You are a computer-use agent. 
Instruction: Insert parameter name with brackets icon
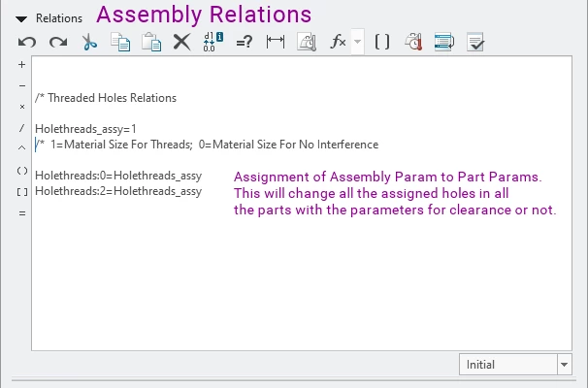(382, 42)
